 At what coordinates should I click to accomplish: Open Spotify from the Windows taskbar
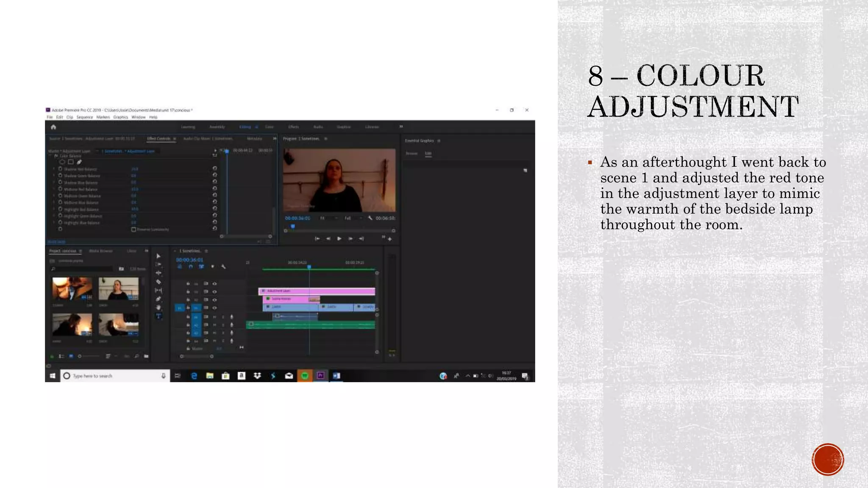[304, 376]
